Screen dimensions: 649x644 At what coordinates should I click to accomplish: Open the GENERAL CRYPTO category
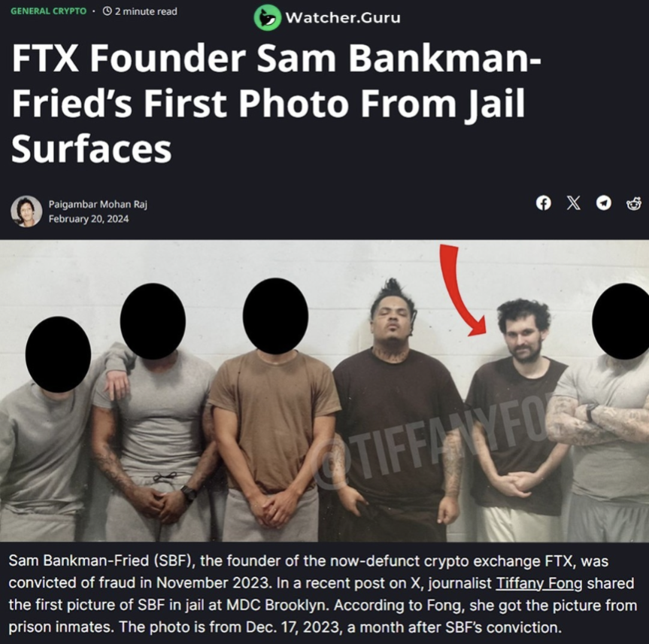tap(48, 11)
